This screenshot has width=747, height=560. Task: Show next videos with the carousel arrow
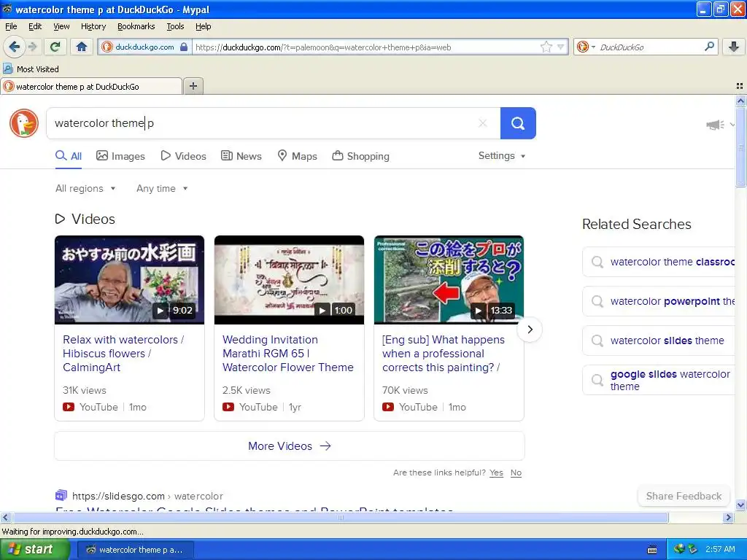(530, 330)
